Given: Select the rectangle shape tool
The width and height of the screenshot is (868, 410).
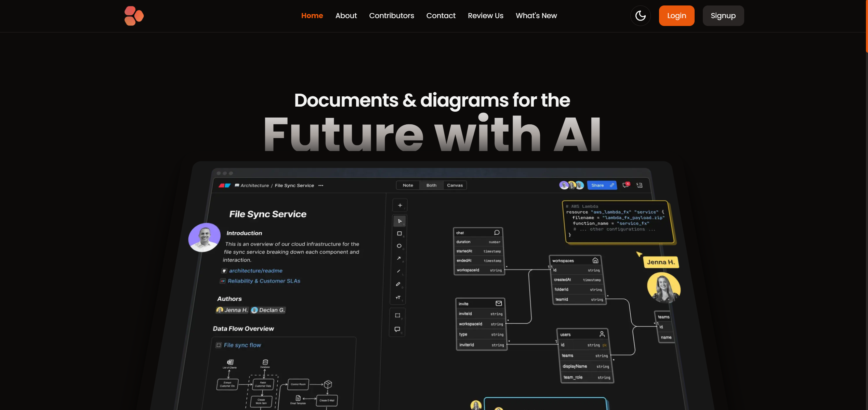Looking at the screenshot, I should tap(399, 234).
